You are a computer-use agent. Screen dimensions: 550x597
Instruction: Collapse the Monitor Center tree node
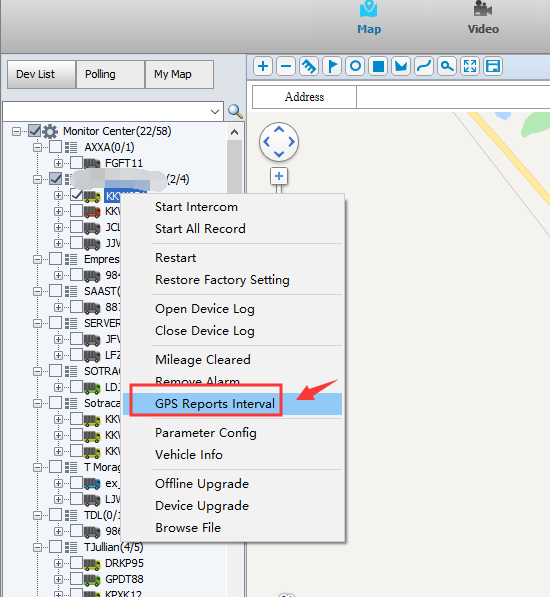pyautogui.click(x=16, y=132)
